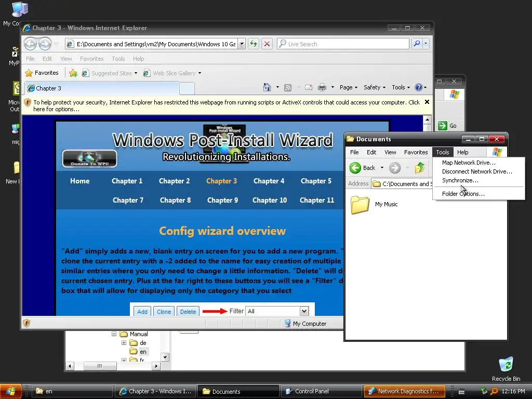Click the Live Search magnifier button
The image size is (532, 399).
[x=417, y=44]
